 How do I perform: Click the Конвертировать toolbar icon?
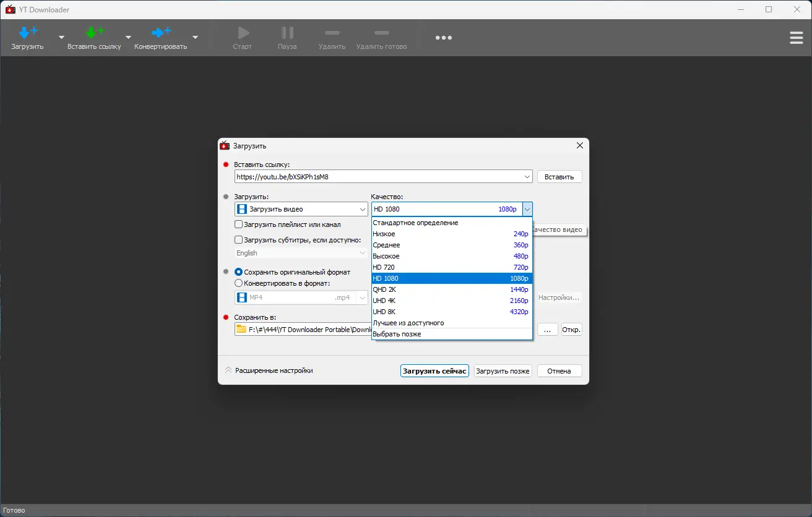161,32
